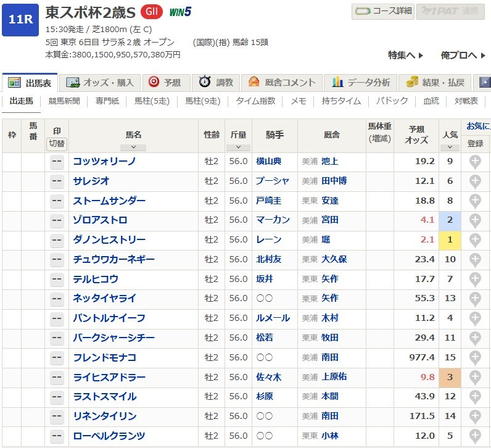Open the データ分析 chart tab
491x448 pixels.
[361, 82]
